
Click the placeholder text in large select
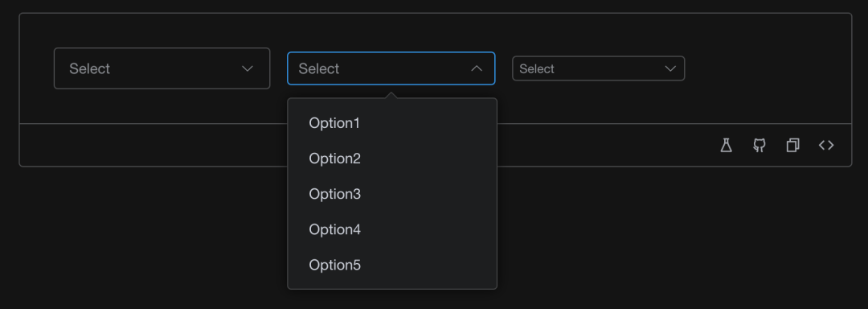90,68
